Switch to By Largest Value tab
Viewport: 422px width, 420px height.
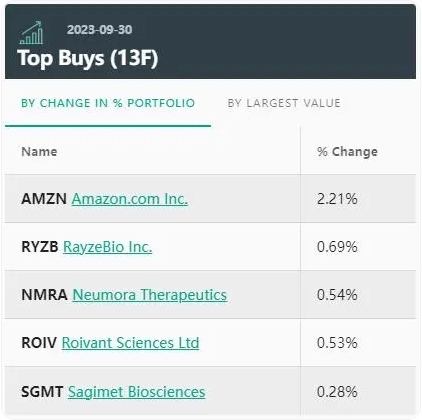(x=284, y=103)
